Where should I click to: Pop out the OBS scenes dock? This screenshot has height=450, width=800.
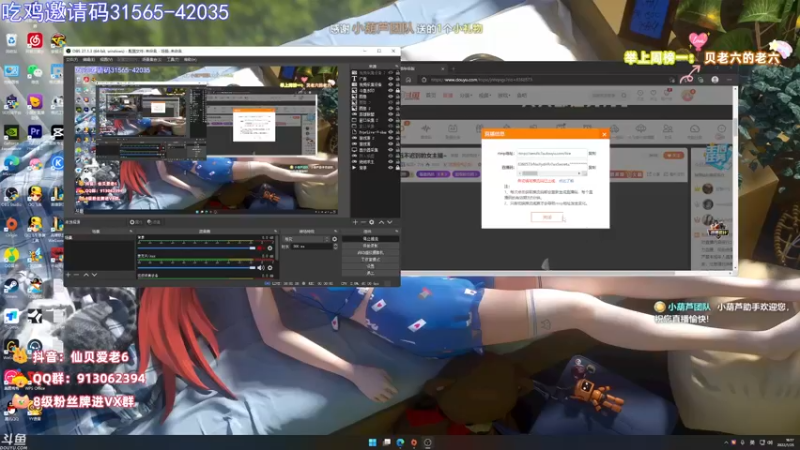131,231
